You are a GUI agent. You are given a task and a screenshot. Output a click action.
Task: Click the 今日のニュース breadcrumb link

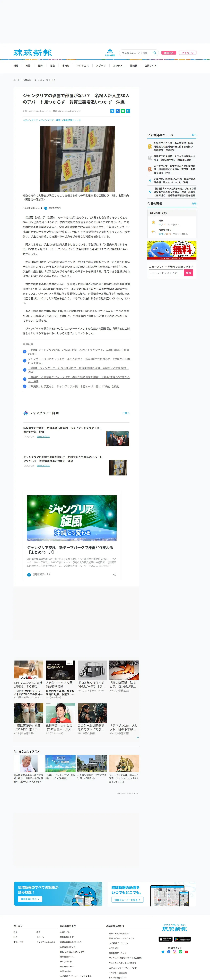(30, 80)
